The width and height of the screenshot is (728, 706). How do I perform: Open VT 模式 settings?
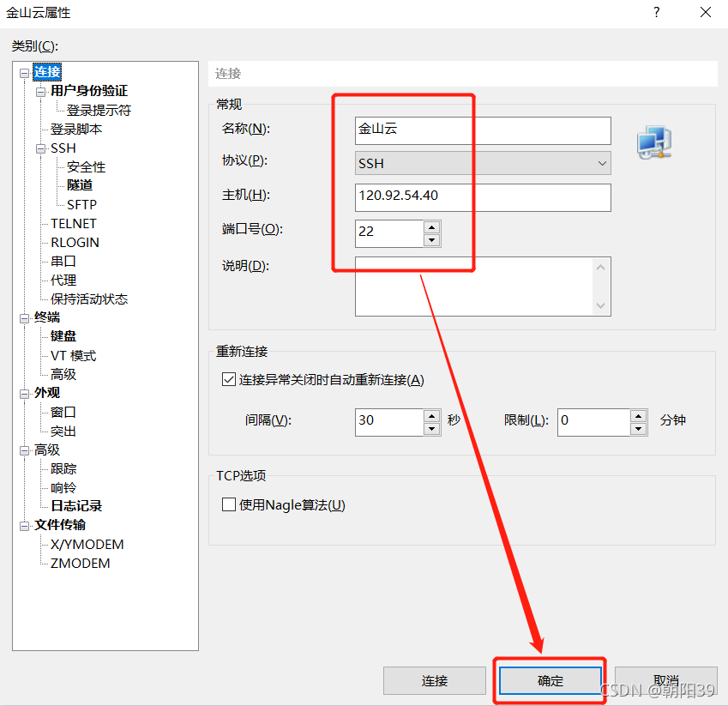pyautogui.click(x=74, y=355)
